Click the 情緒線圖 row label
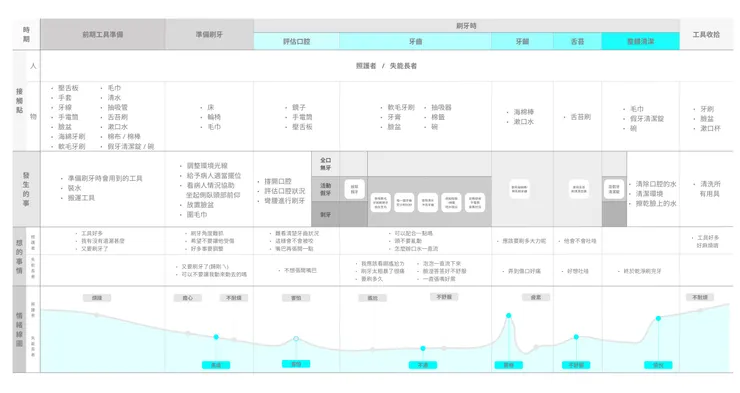Screen dimensions: 740x393 [x=19, y=329]
